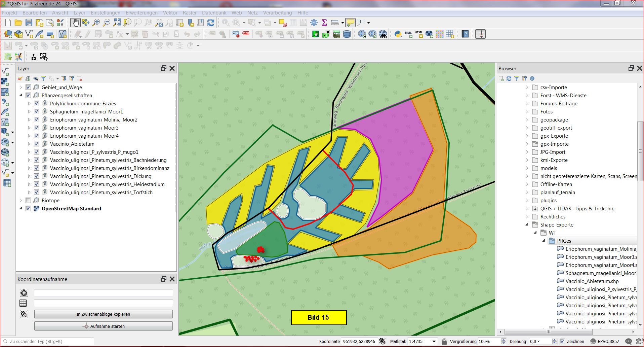The height and width of the screenshot is (347, 644).
Task: Click the Refresh map canvas icon
Action: tap(211, 23)
